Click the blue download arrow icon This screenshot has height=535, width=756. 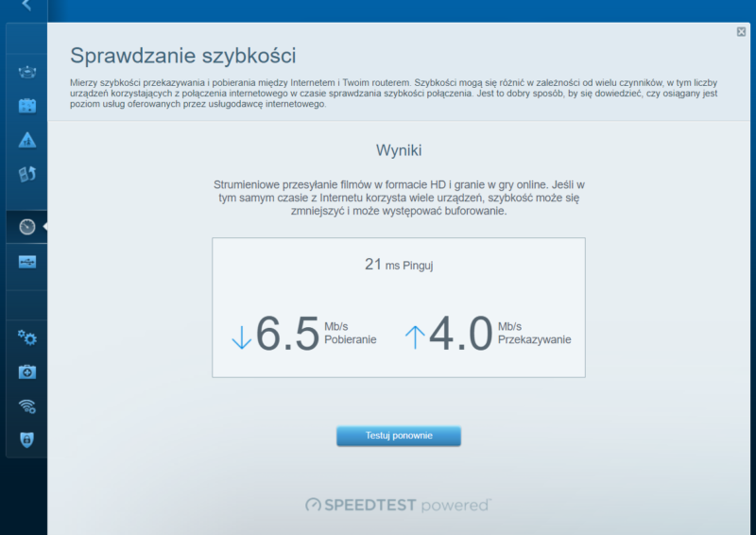[242, 337]
